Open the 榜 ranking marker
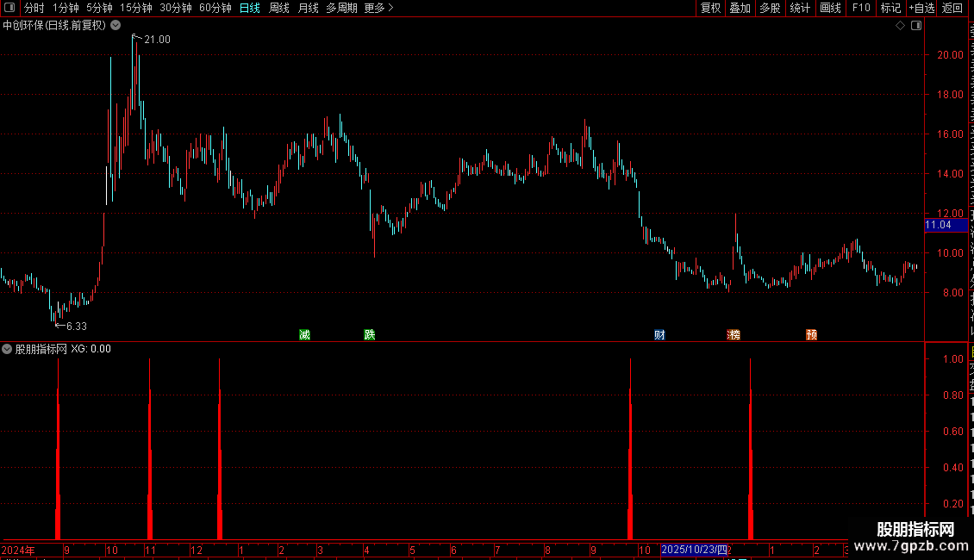 click(734, 334)
